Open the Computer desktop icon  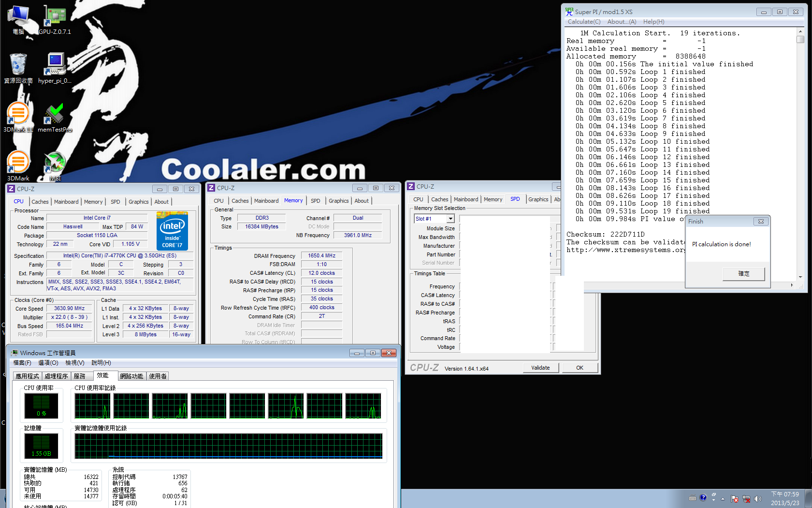coord(18,20)
